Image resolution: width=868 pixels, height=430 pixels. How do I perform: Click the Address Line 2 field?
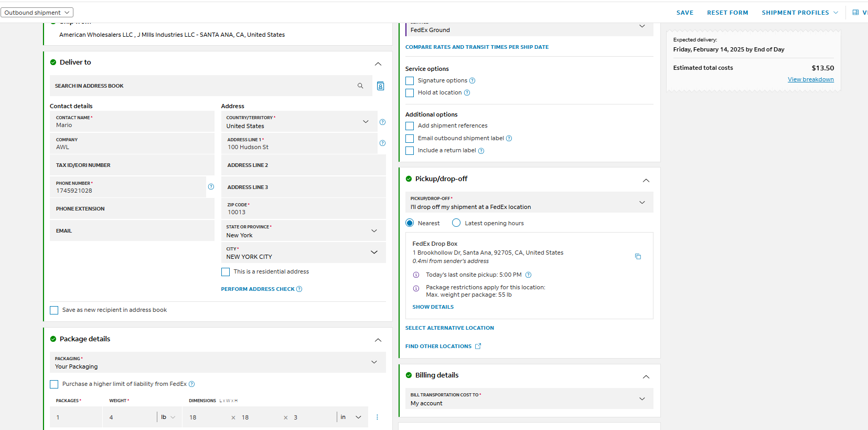[x=304, y=165]
